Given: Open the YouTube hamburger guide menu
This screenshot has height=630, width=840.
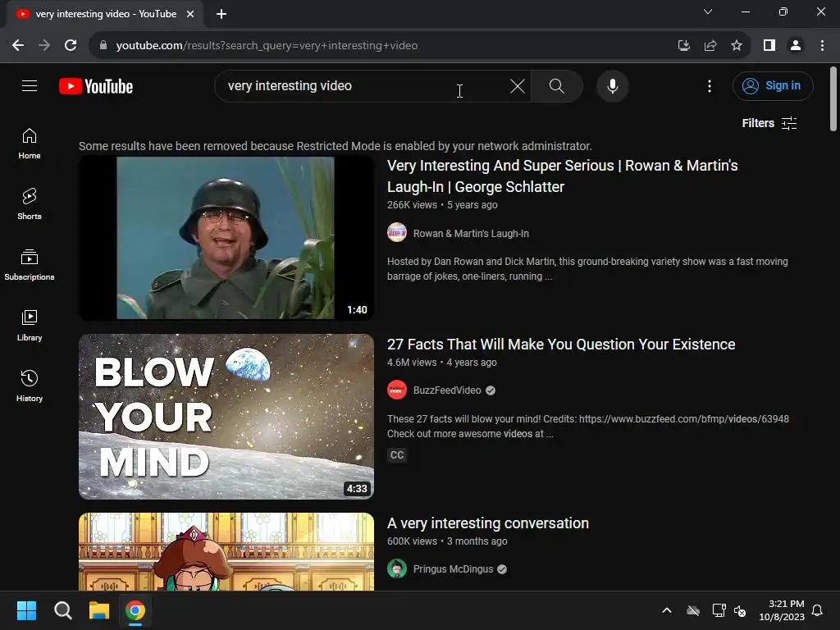Looking at the screenshot, I should click(x=30, y=85).
